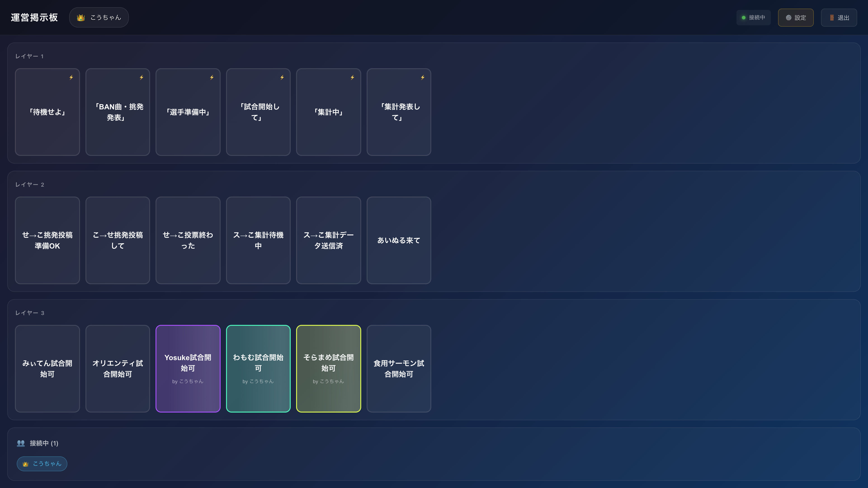Click the crown icon in header user badge
Screen dimensions: 868x488
(x=81, y=18)
